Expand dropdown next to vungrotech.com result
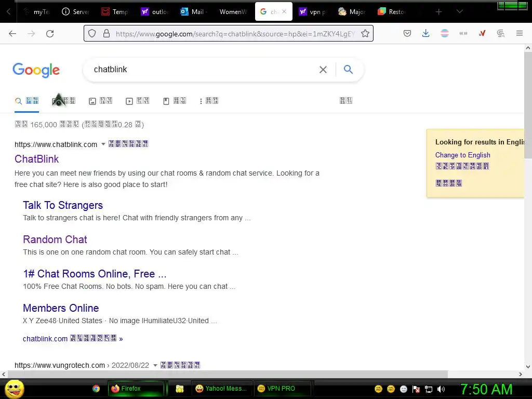532x399 pixels. 155,365
